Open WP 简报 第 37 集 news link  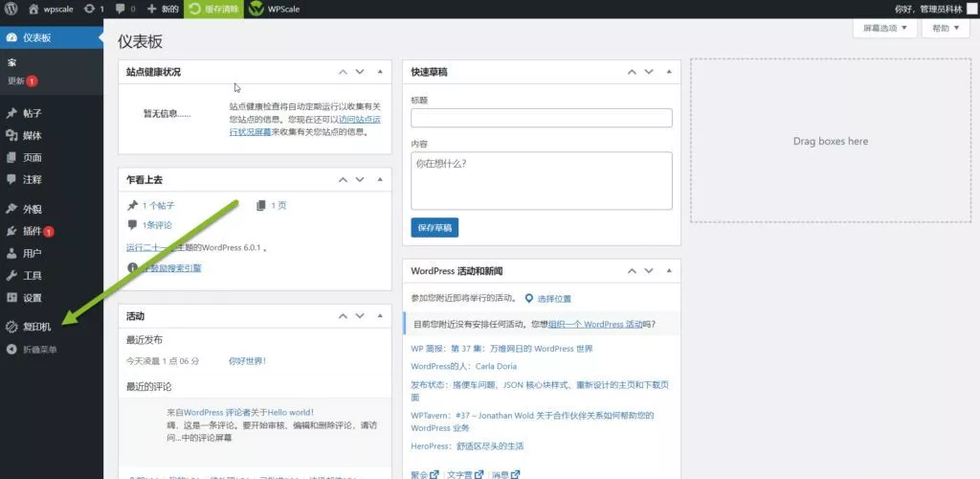coord(501,349)
